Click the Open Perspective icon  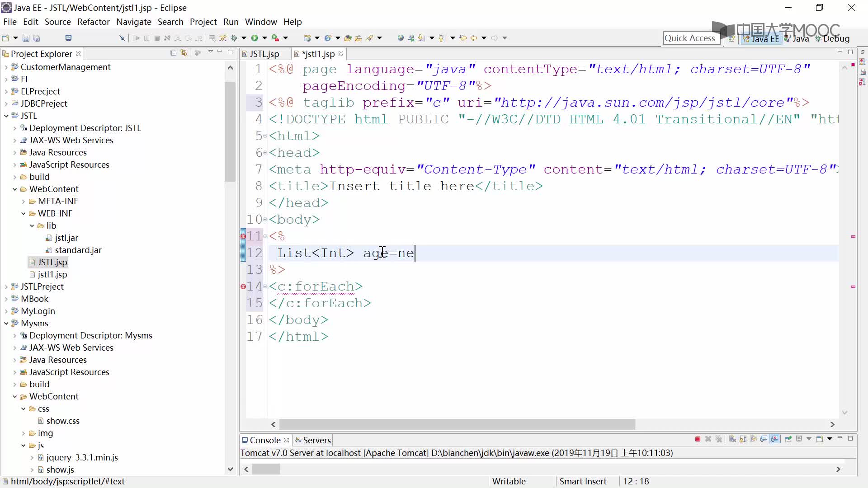[731, 39]
